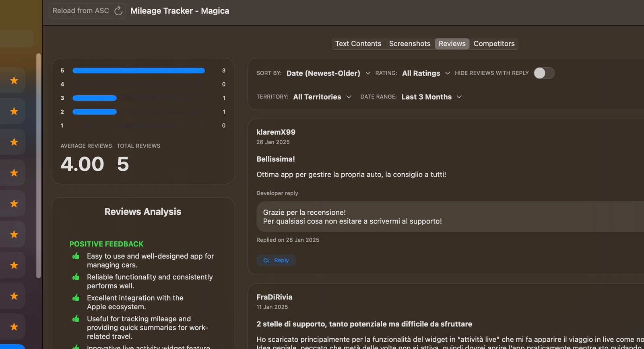This screenshot has height=349, width=644.
Task: Click the Reload from ASC button
Action: click(87, 11)
